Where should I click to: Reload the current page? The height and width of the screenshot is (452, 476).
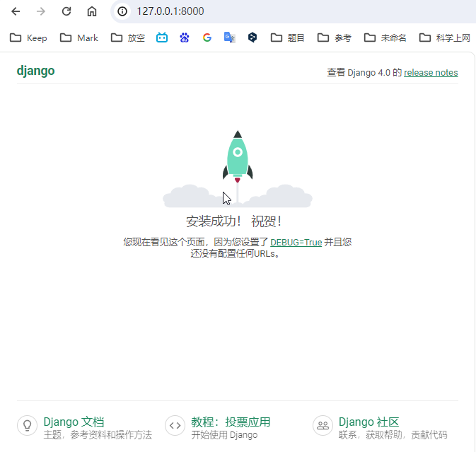point(66,11)
